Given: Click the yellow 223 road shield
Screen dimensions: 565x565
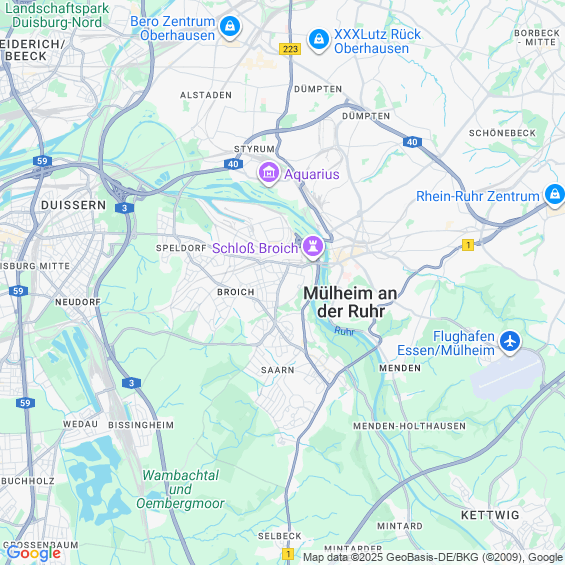Looking at the screenshot, I should pos(290,49).
